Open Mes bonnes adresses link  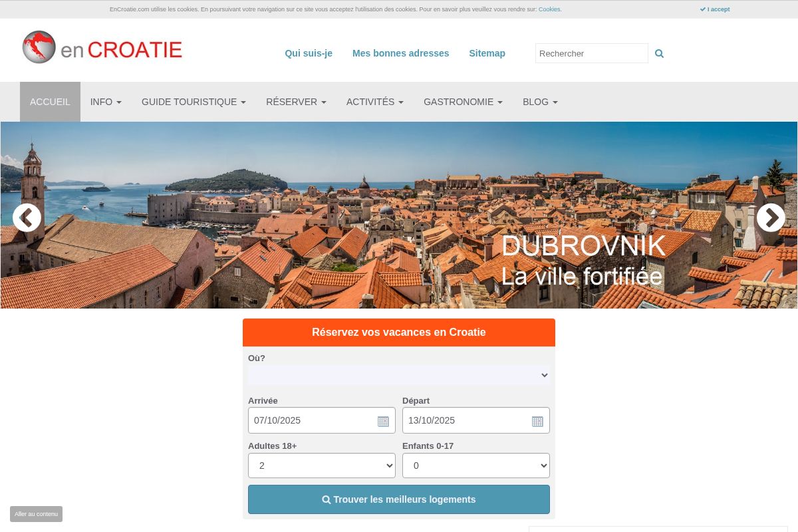(x=400, y=53)
